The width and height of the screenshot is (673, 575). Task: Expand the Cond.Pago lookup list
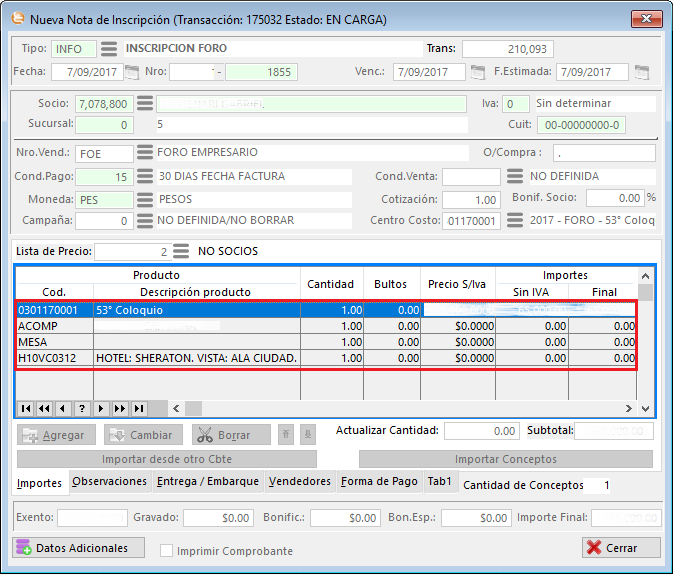145,176
